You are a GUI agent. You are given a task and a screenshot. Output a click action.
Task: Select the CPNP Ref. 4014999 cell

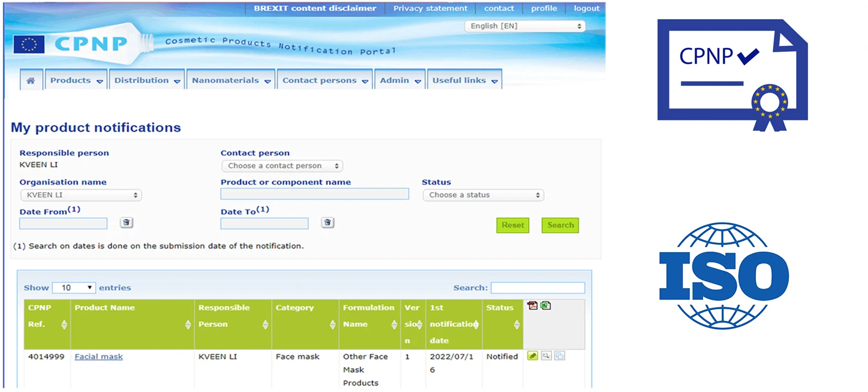[46, 357]
